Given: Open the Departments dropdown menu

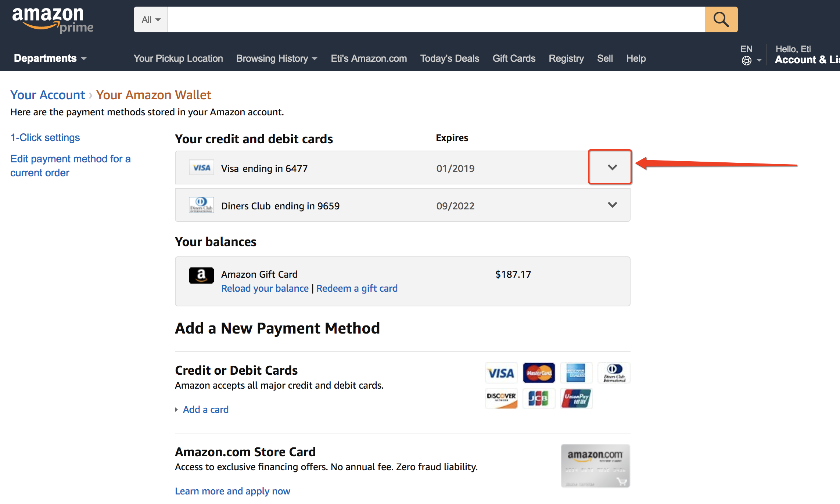Looking at the screenshot, I should (50, 58).
